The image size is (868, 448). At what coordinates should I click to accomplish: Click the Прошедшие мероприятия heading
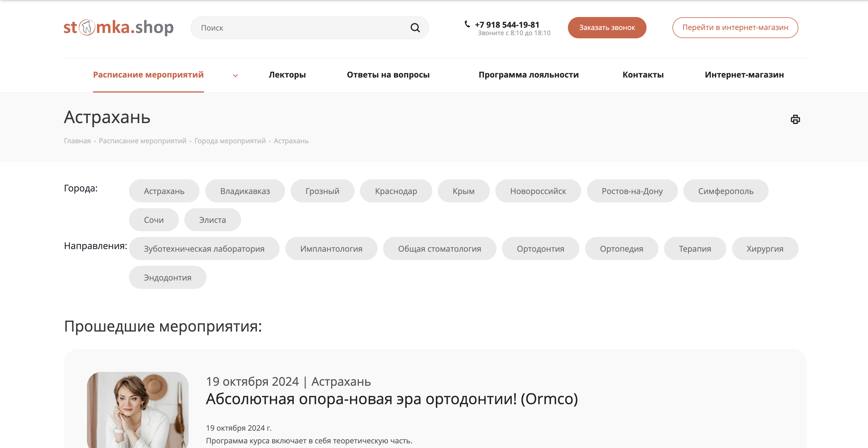pos(163,326)
